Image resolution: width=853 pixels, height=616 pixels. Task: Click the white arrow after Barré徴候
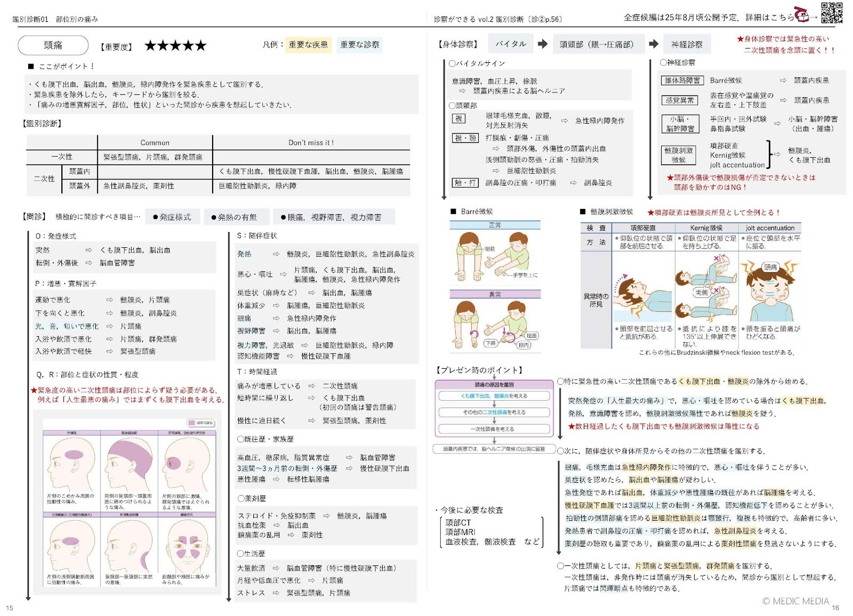783,80
